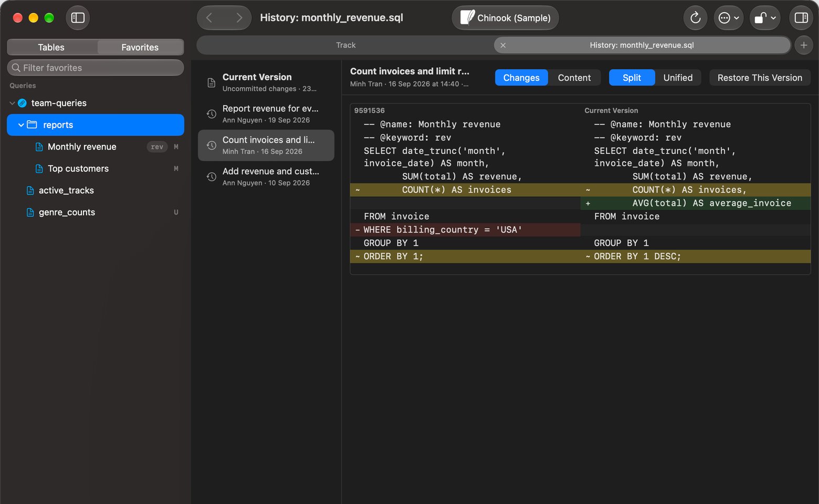
Task: Toggle the left sidebar icon
Action: coord(78,18)
